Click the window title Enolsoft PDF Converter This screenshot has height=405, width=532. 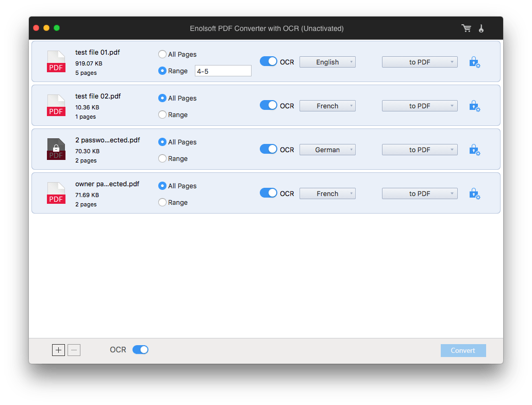point(267,28)
